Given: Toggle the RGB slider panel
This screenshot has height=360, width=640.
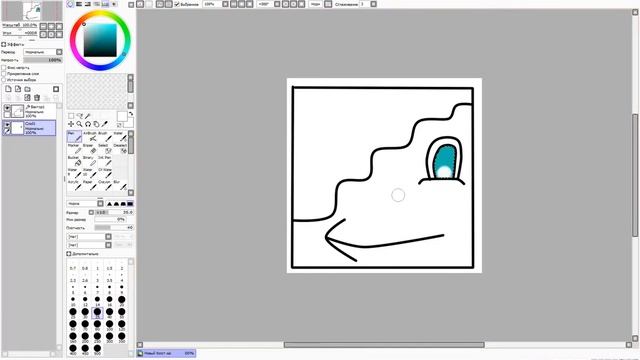Looking at the screenshot, I should [79, 4].
